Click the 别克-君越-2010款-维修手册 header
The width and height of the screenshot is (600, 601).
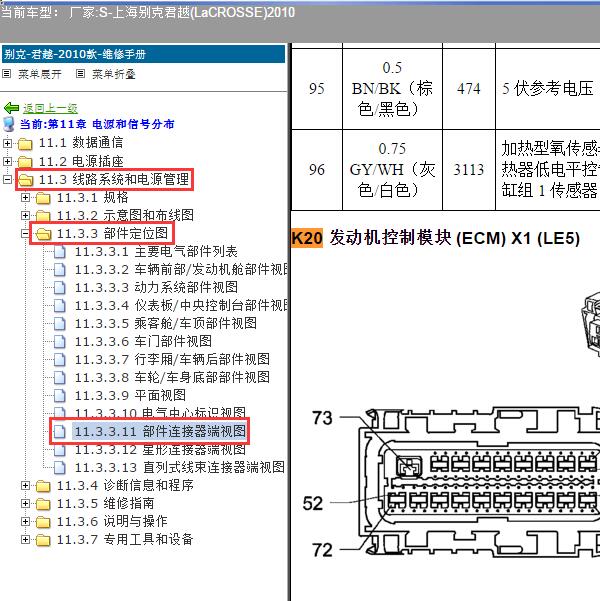click(x=143, y=54)
